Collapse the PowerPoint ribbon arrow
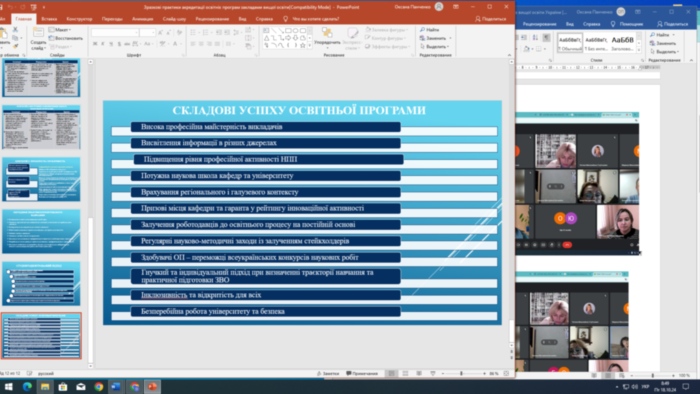 (x=509, y=55)
